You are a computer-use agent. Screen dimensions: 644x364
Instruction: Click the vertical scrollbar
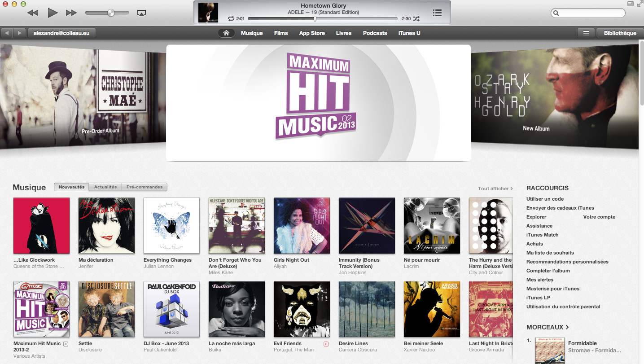(x=641, y=73)
